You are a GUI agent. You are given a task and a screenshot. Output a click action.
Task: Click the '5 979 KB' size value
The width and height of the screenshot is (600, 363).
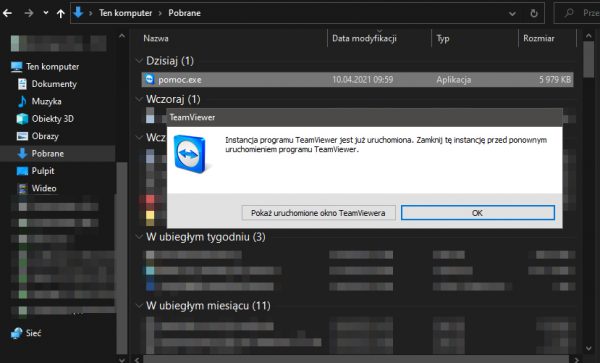[555, 80]
